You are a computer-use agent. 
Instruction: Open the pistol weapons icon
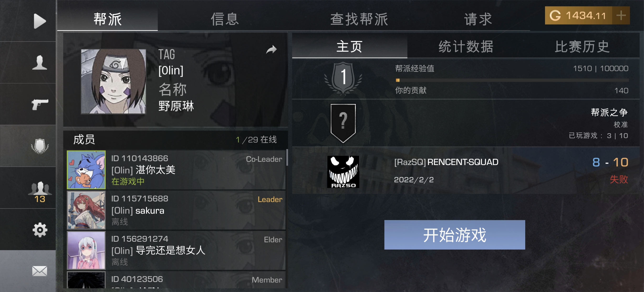(x=40, y=104)
